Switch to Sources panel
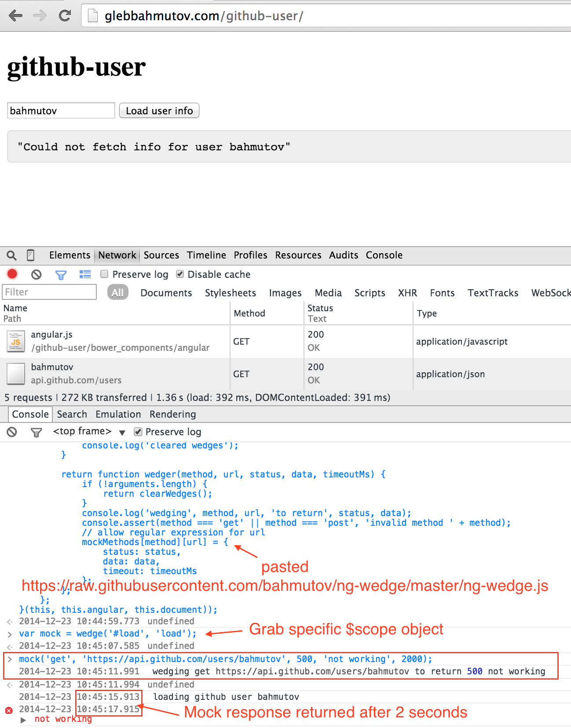Image resolution: width=571 pixels, height=728 pixels. click(x=161, y=255)
